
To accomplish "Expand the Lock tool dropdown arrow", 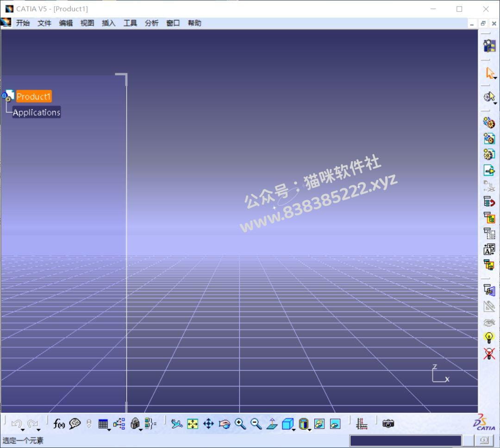I will point(141,430).
